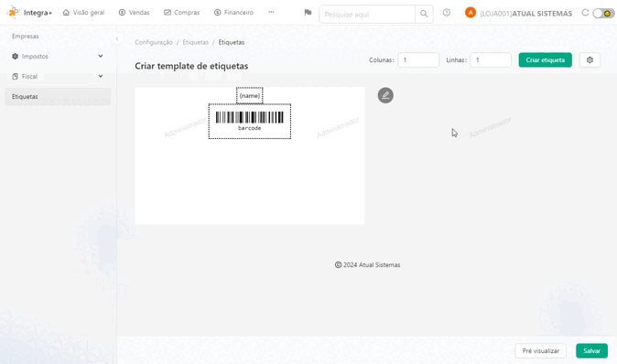
Task: Click the Integra+ logo icon
Action: [x=13, y=12]
